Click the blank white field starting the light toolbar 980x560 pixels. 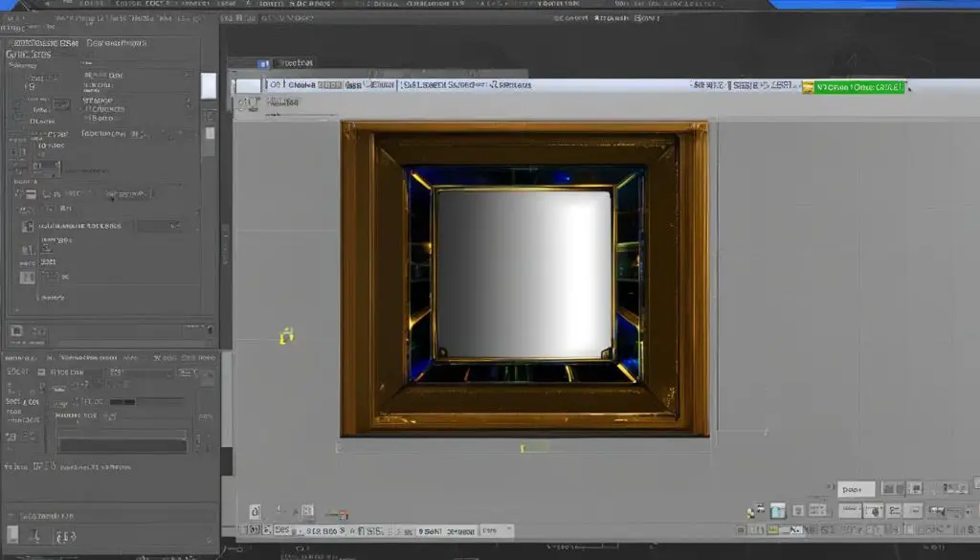pos(248,85)
